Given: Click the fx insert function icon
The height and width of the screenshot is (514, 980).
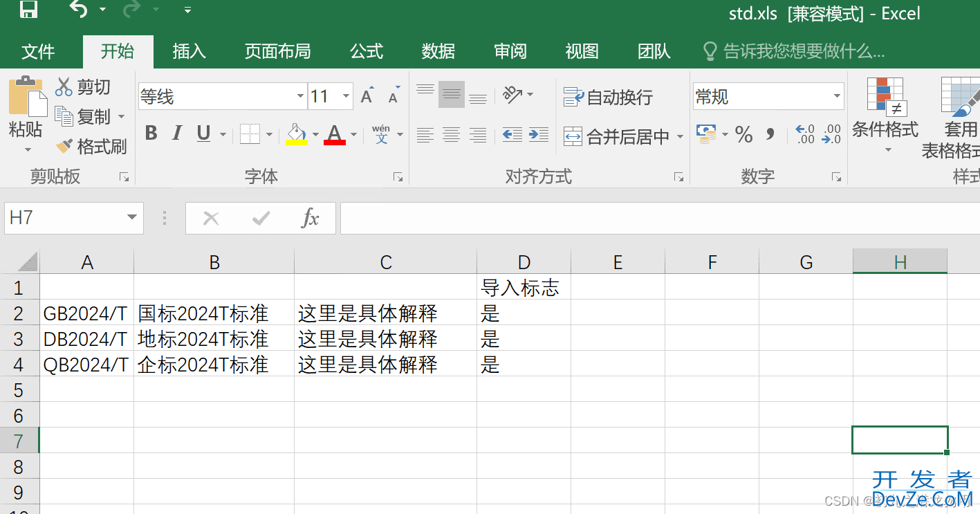Looking at the screenshot, I should coord(311,219).
